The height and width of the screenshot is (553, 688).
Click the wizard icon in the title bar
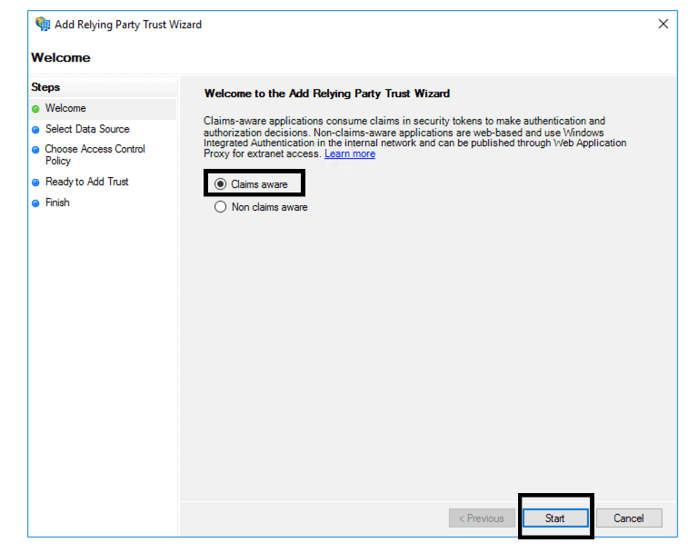coord(42,24)
